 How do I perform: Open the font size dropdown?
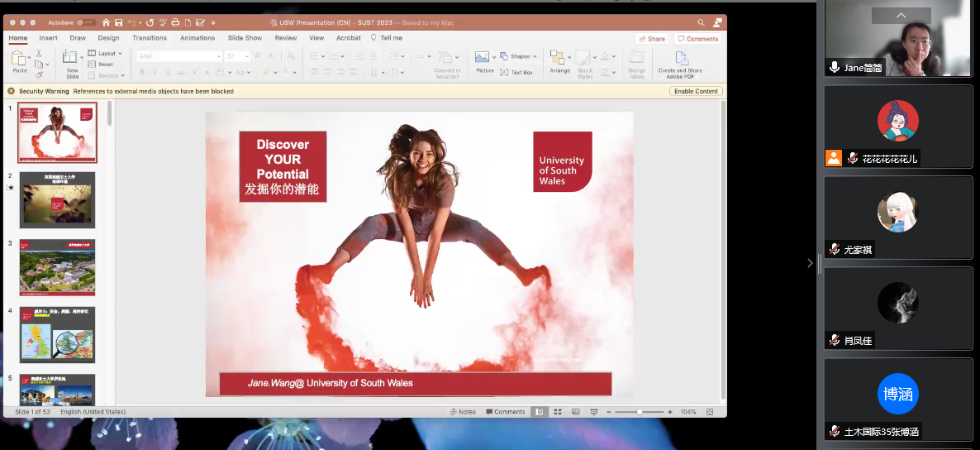pos(247,56)
